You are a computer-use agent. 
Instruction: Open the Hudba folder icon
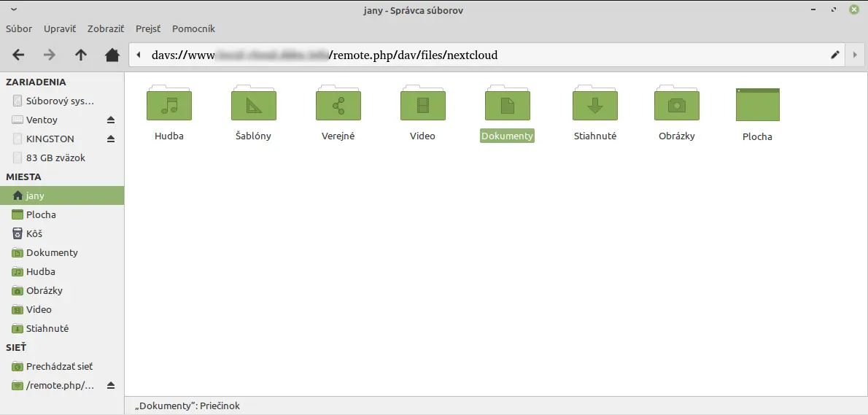coord(168,103)
